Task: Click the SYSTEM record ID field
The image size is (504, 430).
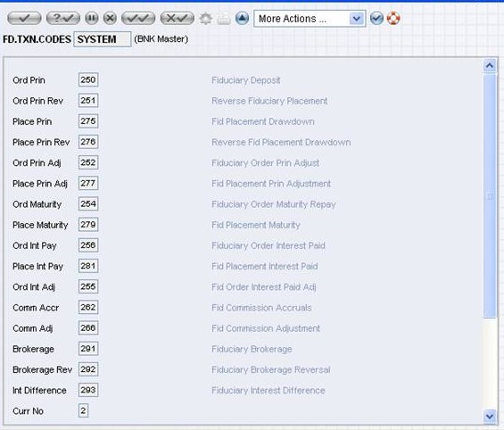Action: click(103, 39)
